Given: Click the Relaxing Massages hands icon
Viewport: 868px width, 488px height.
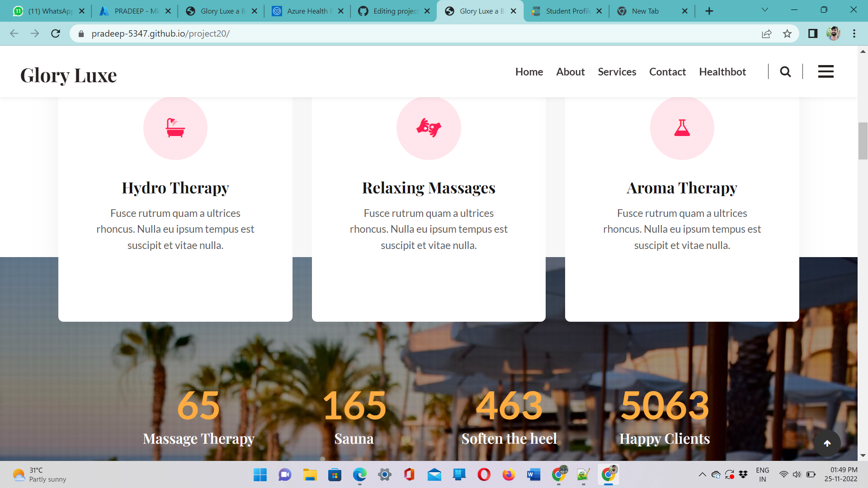Looking at the screenshot, I should (428, 128).
